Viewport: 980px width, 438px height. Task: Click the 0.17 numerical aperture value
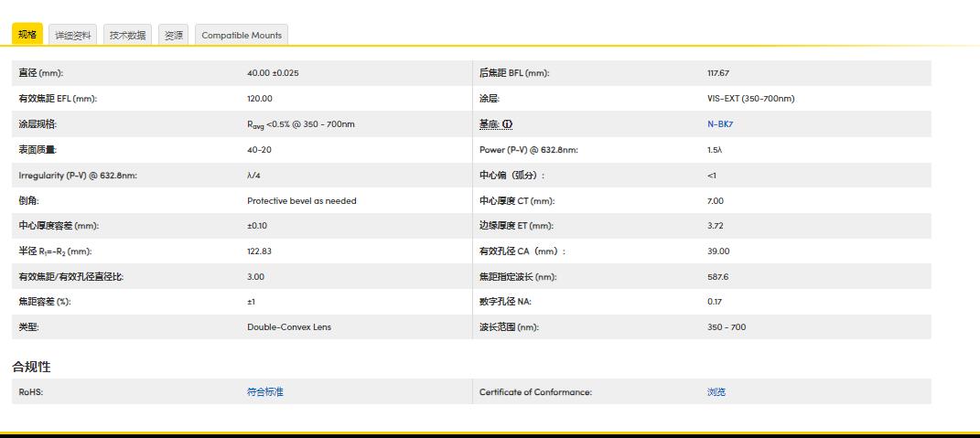[715, 302]
